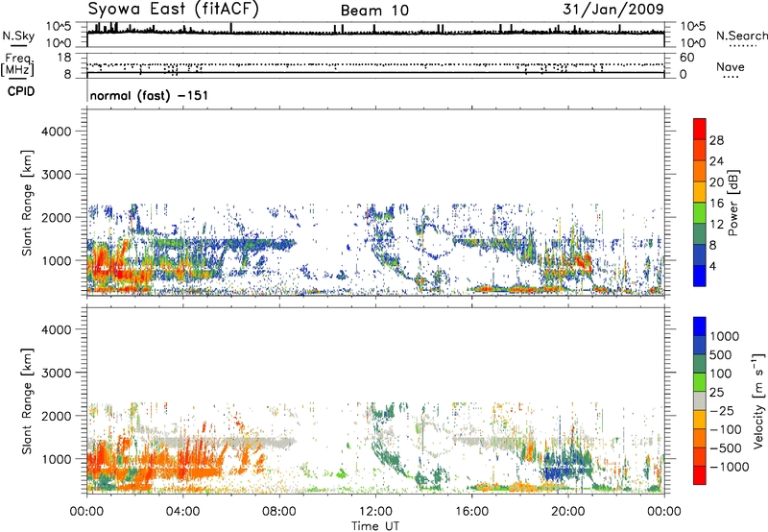Click the "10^5" label left of the noise panel

[x=59, y=26]
